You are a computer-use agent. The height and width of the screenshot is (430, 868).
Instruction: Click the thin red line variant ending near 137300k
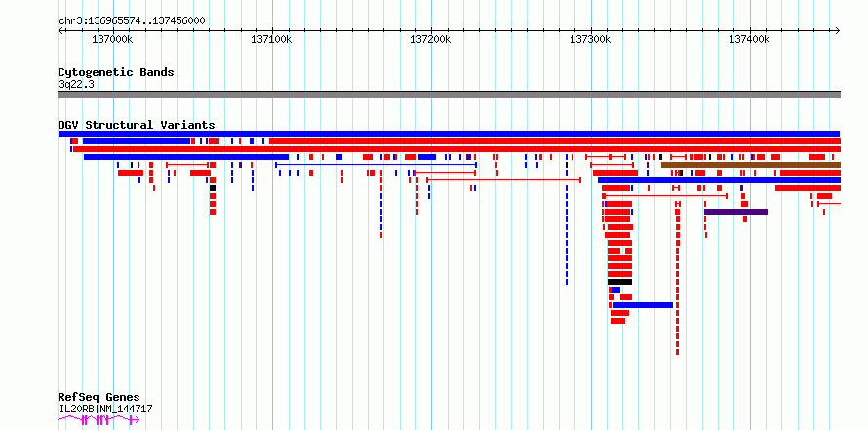tap(503, 180)
